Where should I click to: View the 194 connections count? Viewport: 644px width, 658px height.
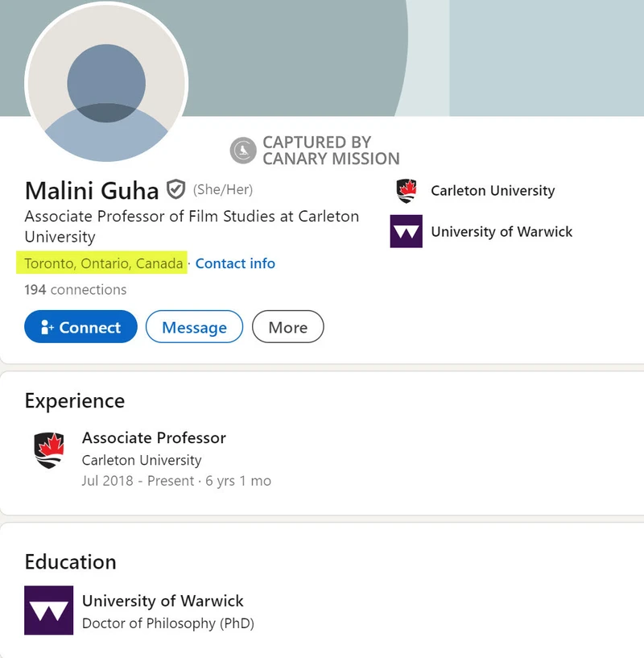point(76,290)
